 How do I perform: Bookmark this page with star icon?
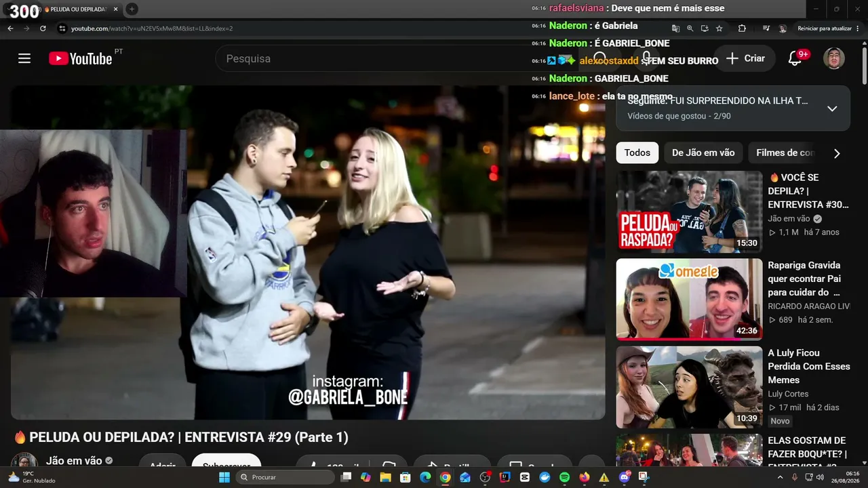(719, 28)
